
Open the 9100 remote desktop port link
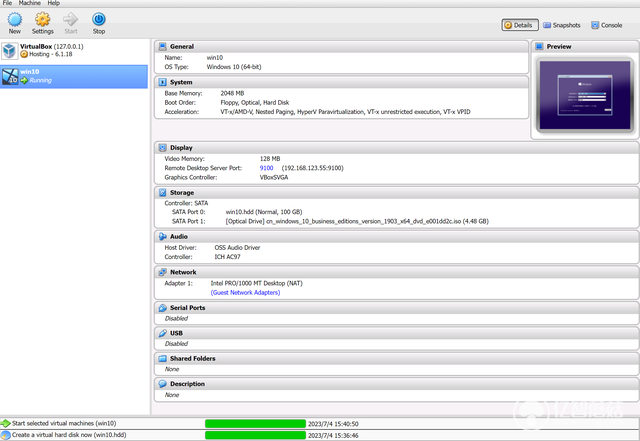pyautogui.click(x=266, y=168)
